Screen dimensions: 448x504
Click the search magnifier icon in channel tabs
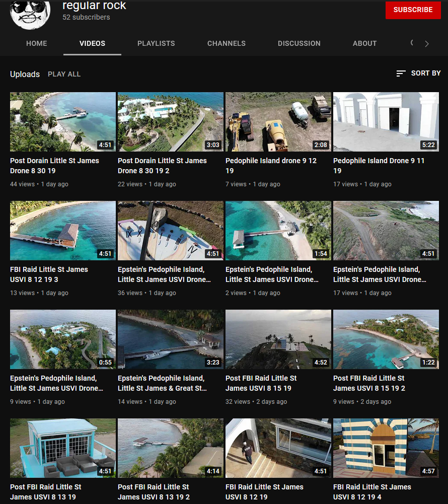tap(412, 43)
